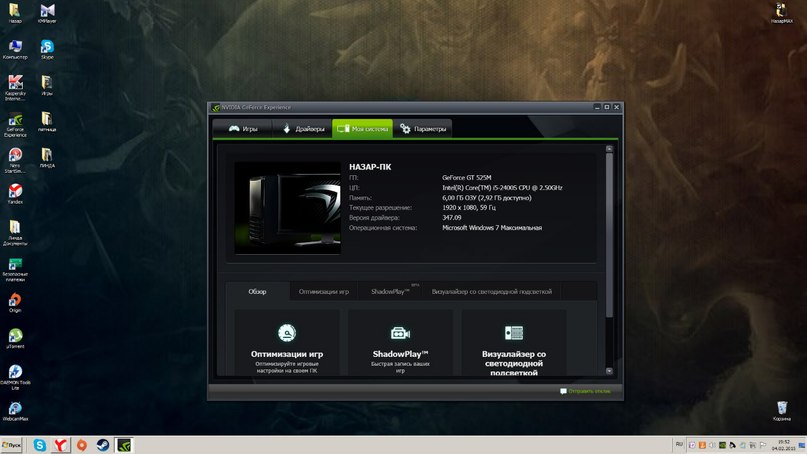Screen dimensions: 807x454
Task: Switch to Оптимизации игр sub-tab
Action: click(324, 291)
